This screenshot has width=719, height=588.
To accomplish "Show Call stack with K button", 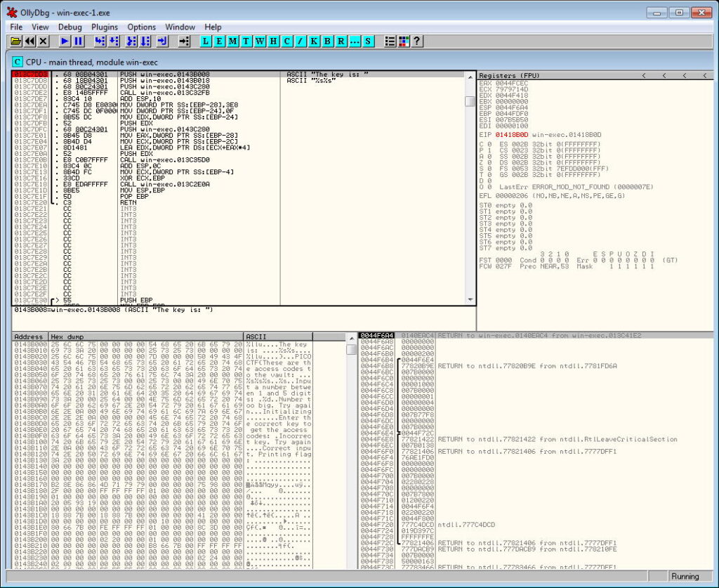I will pos(314,41).
